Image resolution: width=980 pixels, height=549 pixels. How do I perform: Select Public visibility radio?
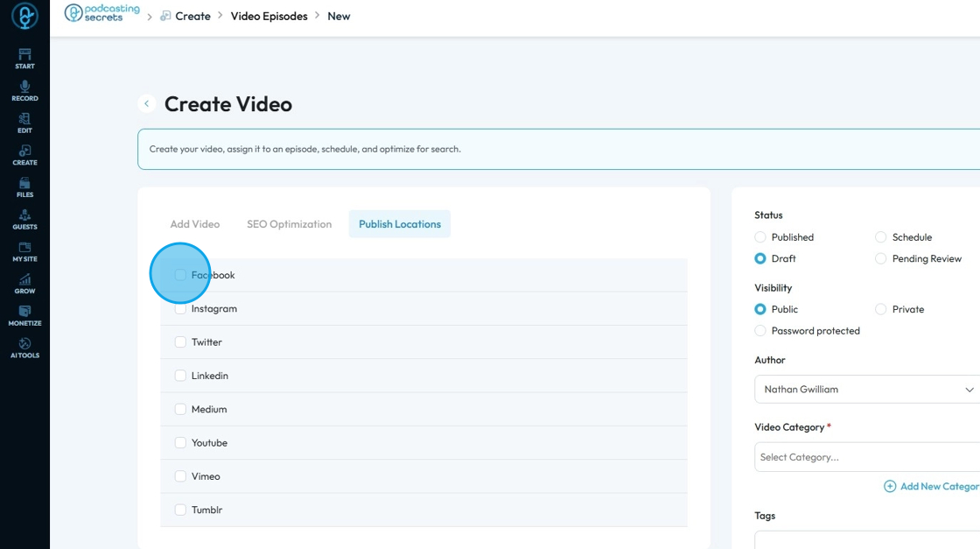click(x=760, y=309)
